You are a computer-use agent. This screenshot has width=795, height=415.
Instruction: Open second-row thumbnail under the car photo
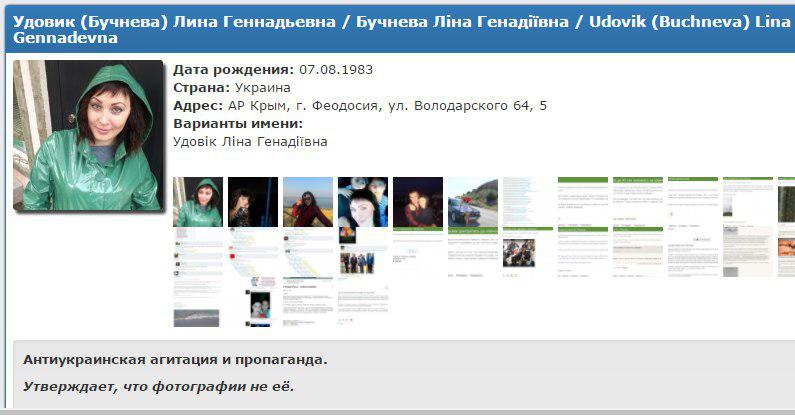point(472,254)
